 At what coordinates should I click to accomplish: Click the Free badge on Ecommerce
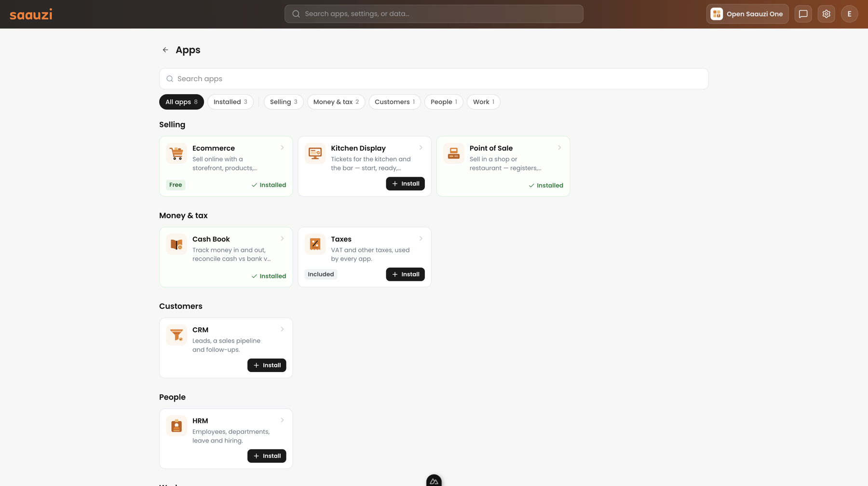tap(176, 185)
